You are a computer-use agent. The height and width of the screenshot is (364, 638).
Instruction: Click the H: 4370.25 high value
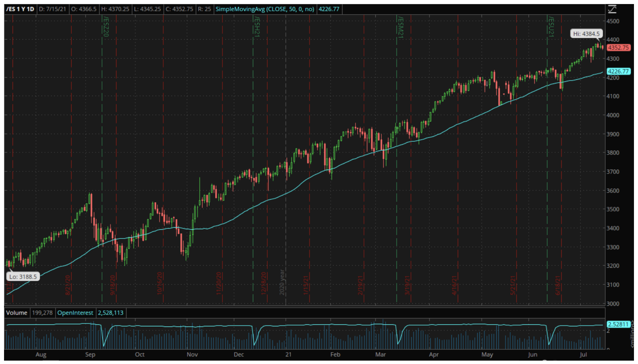pos(115,9)
